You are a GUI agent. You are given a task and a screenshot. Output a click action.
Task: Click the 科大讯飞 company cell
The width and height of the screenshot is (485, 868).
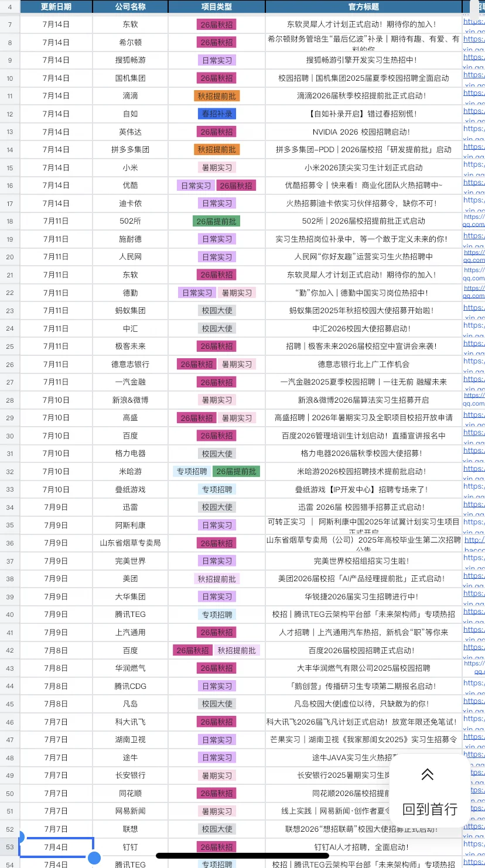pyautogui.click(x=131, y=722)
